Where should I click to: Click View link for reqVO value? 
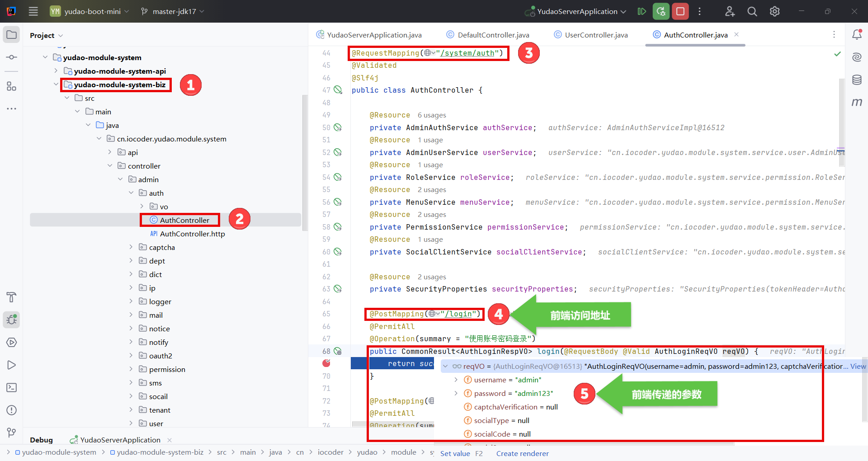coord(858,366)
